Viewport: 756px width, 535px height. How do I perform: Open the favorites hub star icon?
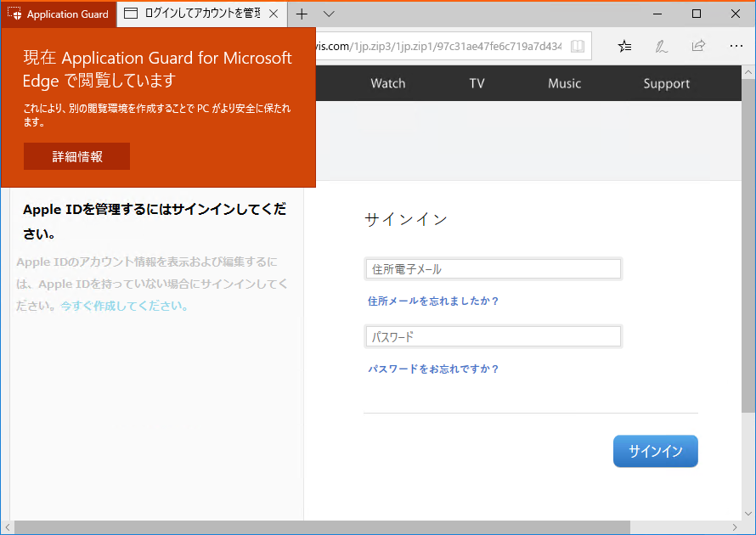(624, 46)
